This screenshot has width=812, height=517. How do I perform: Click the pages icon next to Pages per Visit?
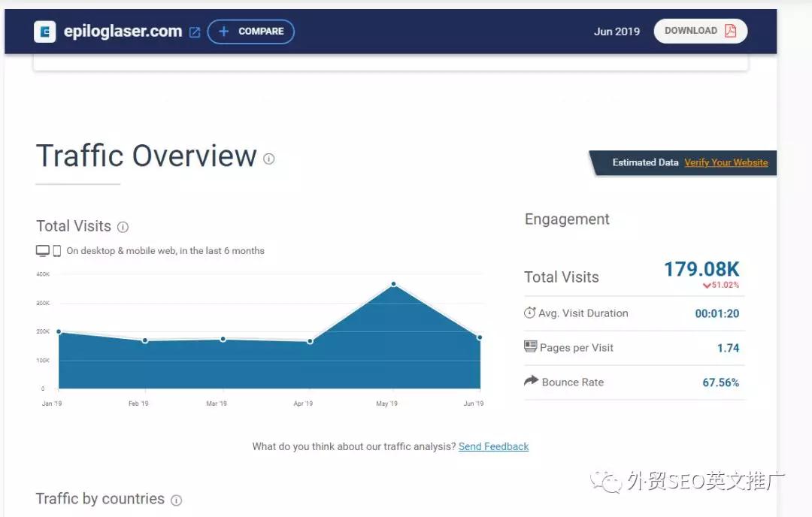coord(531,346)
